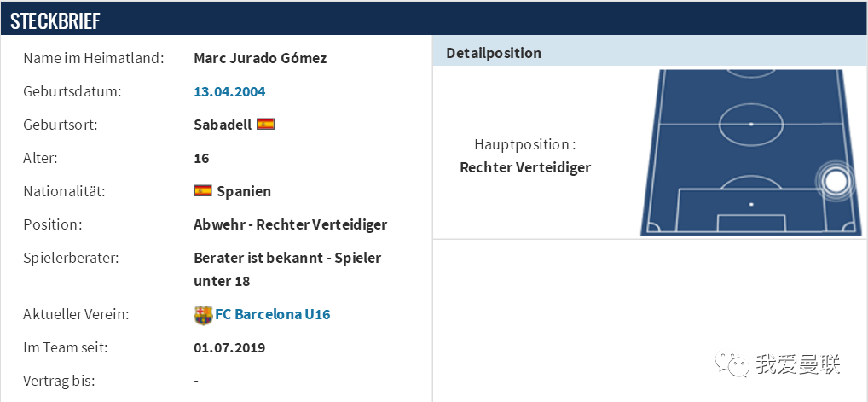Image resolution: width=868 pixels, height=402 pixels.
Task: Click the team join date 01.07.2019
Action: (x=229, y=347)
